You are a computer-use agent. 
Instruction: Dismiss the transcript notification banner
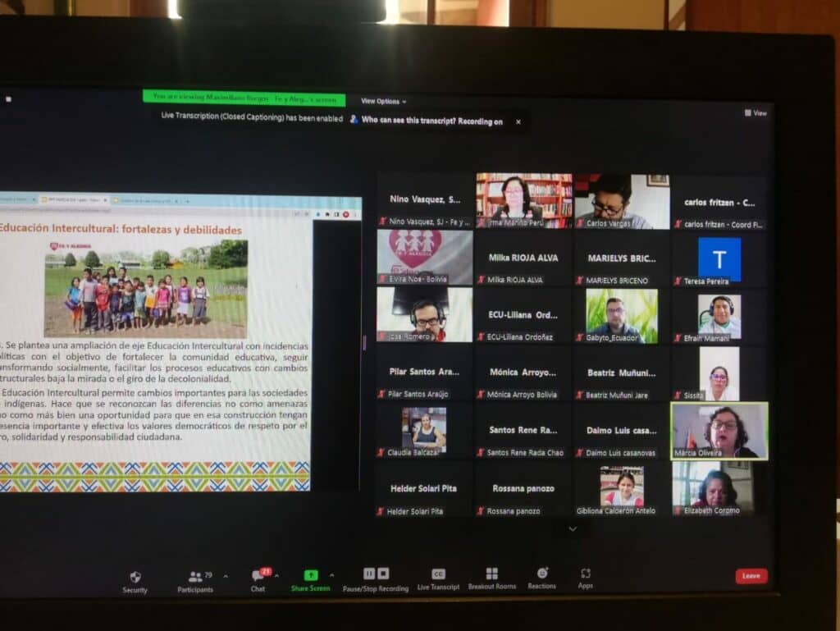518,122
